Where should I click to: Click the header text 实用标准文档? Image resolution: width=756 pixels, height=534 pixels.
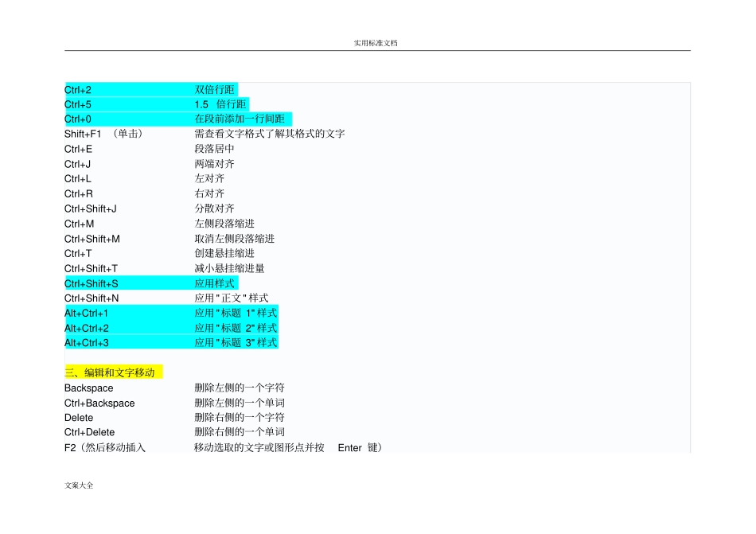point(376,43)
